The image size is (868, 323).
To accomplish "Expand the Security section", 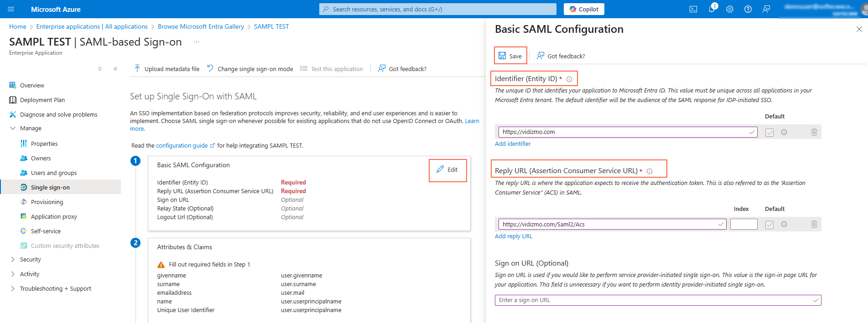I will (x=13, y=260).
